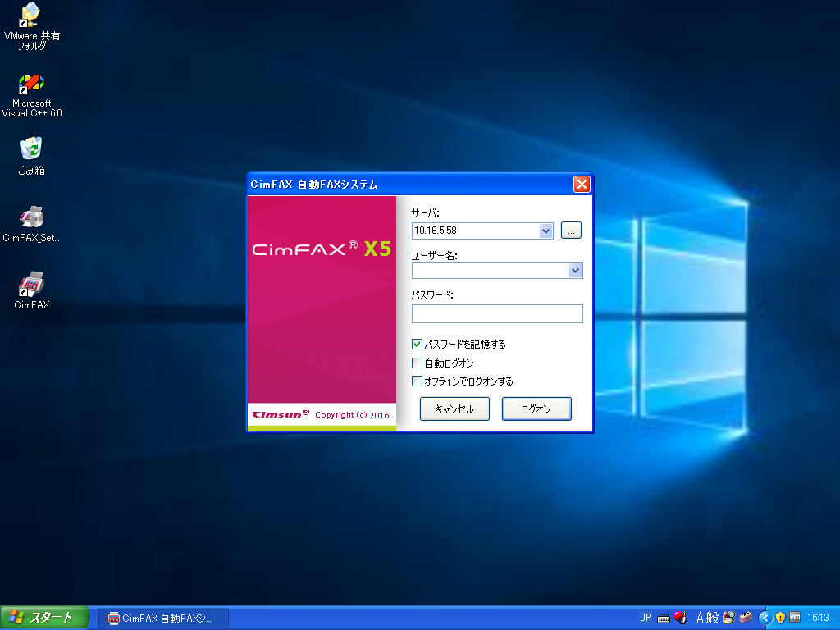Image resolution: width=840 pixels, height=630 pixels.
Task: Click the server address field 10.16.5.58
Action: 476,231
